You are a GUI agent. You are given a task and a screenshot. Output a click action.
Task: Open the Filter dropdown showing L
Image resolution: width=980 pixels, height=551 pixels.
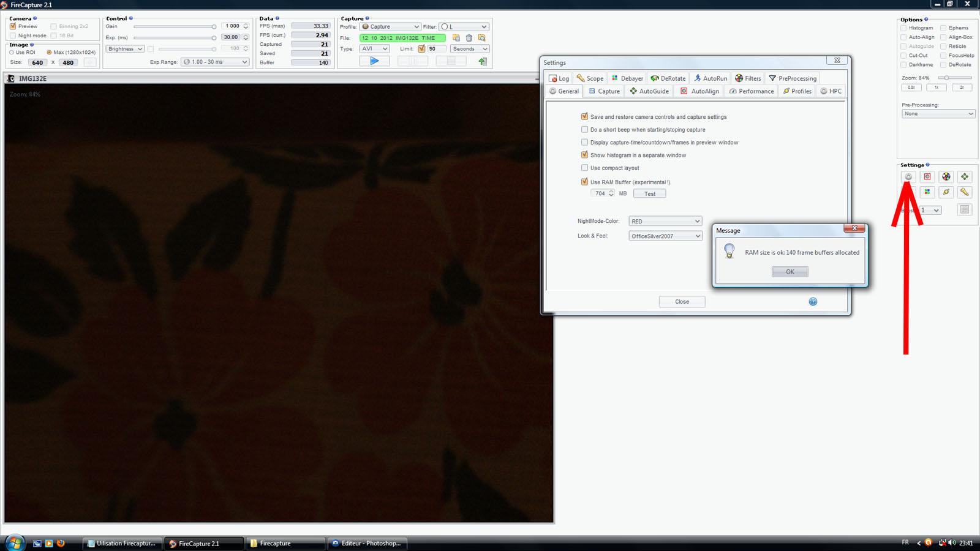[464, 26]
